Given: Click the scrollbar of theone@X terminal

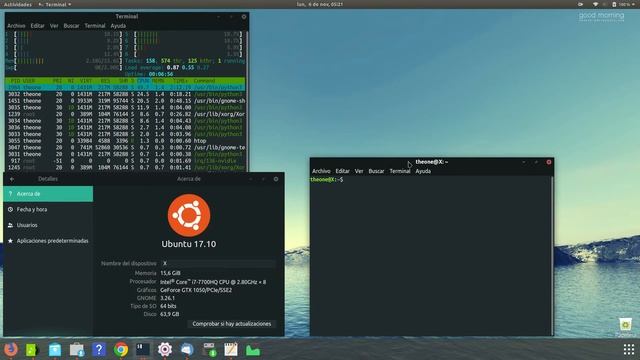Looking at the screenshot, I should (552, 256).
